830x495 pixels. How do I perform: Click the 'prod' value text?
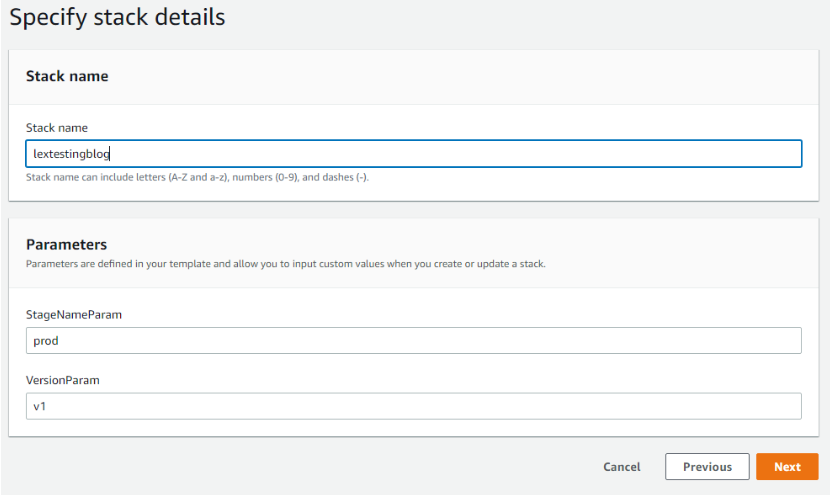[46, 341]
